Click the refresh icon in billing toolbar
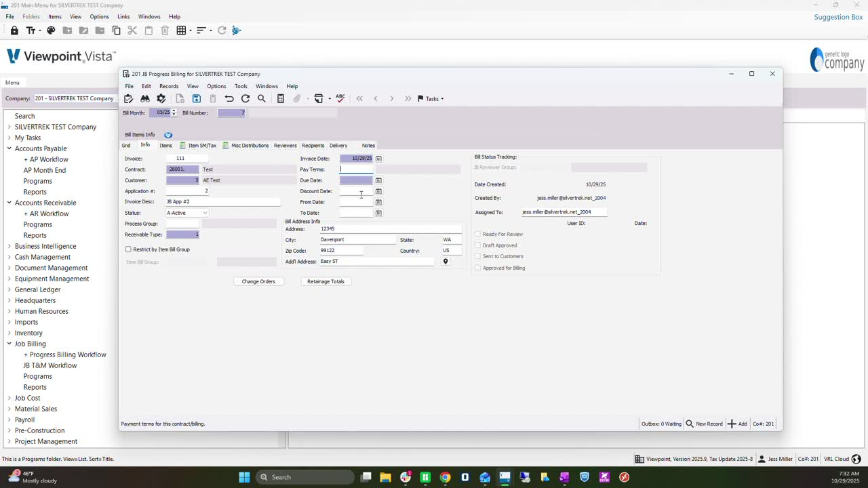868x488 pixels. pyautogui.click(x=245, y=99)
